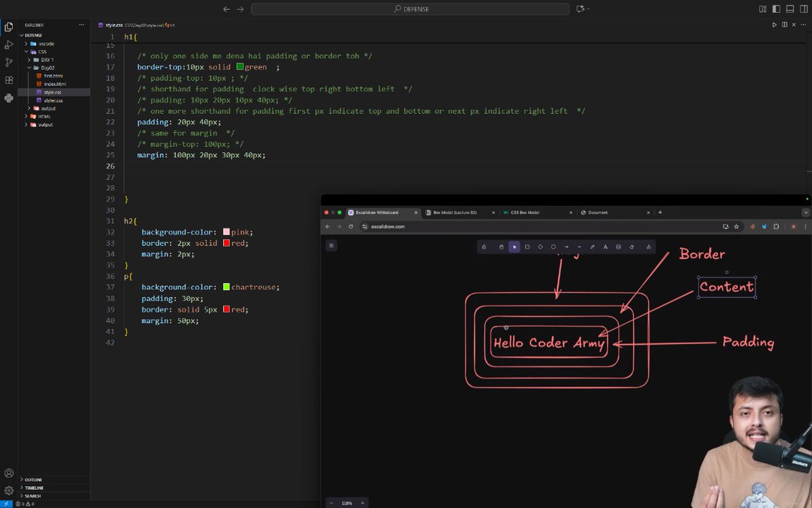This screenshot has height=508, width=812.
Task: Split the editor to the right
Action: pos(785,25)
